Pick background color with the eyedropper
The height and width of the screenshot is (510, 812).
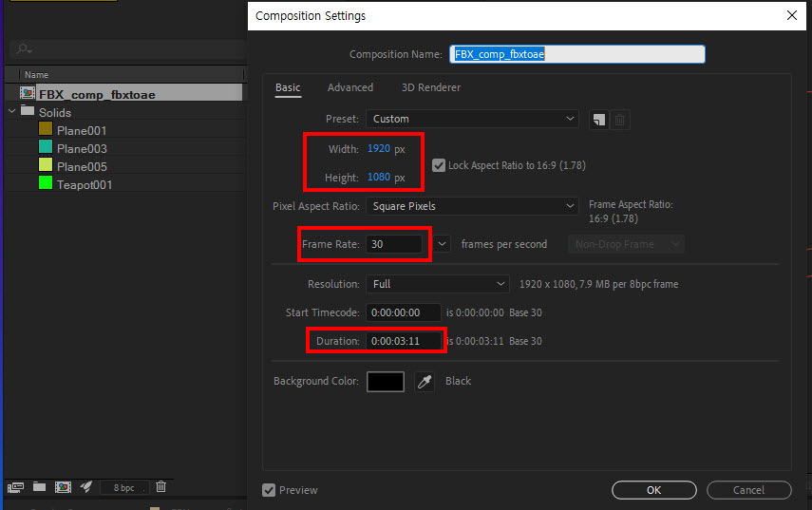coord(425,382)
